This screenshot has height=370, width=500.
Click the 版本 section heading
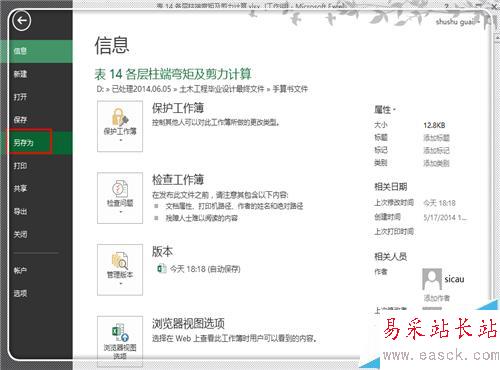[x=162, y=251]
